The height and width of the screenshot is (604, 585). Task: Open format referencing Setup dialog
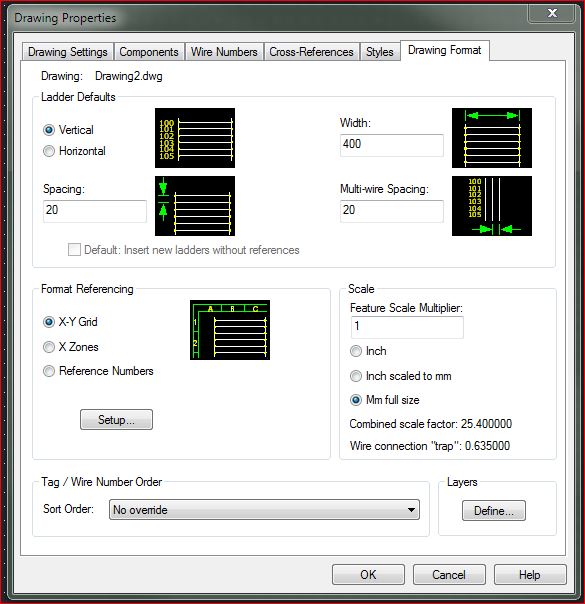pos(116,419)
